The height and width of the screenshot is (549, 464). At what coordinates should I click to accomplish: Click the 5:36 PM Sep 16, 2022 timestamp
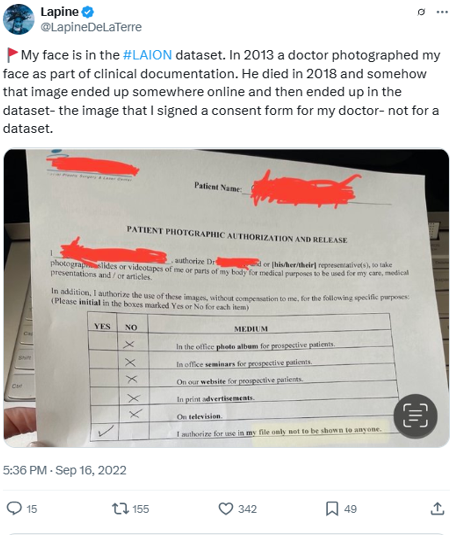pos(64,470)
